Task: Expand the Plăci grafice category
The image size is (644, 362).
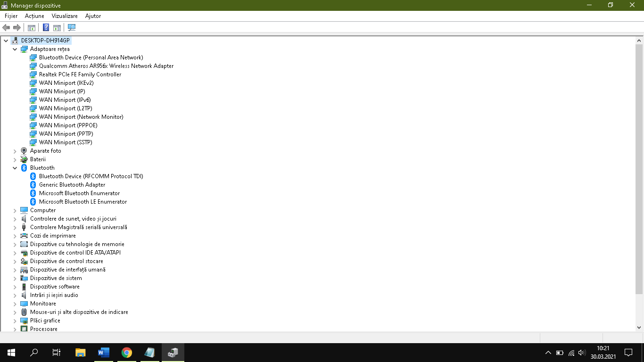Action: pyautogui.click(x=15, y=321)
